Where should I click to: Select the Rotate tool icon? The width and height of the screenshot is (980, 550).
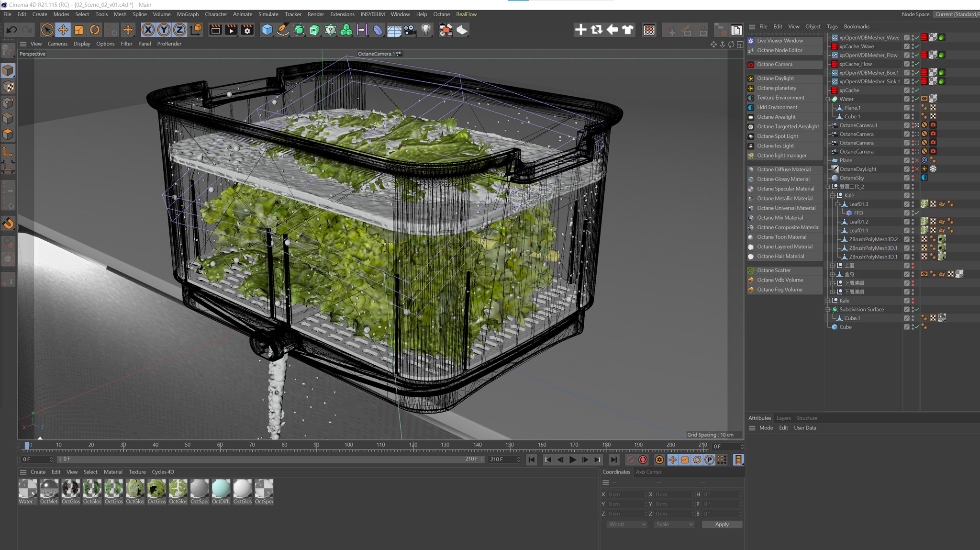coord(95,30)
